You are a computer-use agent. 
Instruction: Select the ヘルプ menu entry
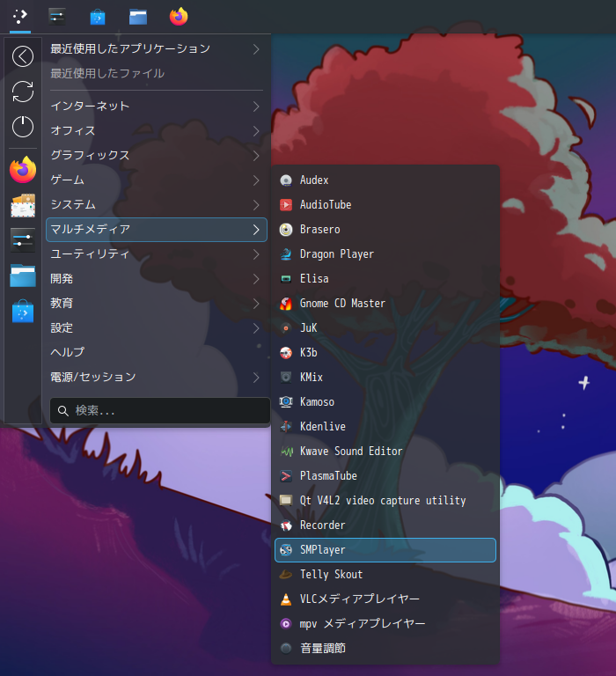(x=157, y=353)
